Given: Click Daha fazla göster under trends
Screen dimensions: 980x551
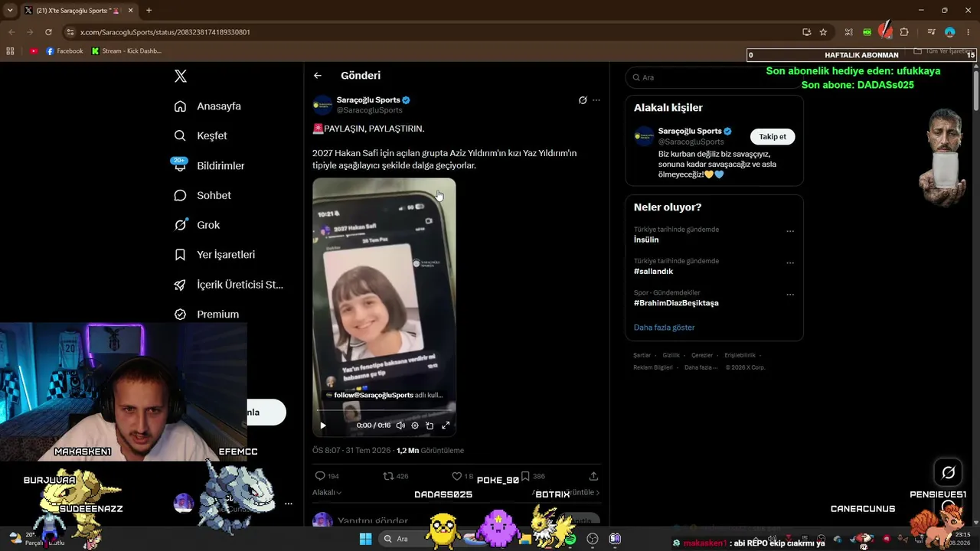Looking at the screenshot, I should pos(664,328).
